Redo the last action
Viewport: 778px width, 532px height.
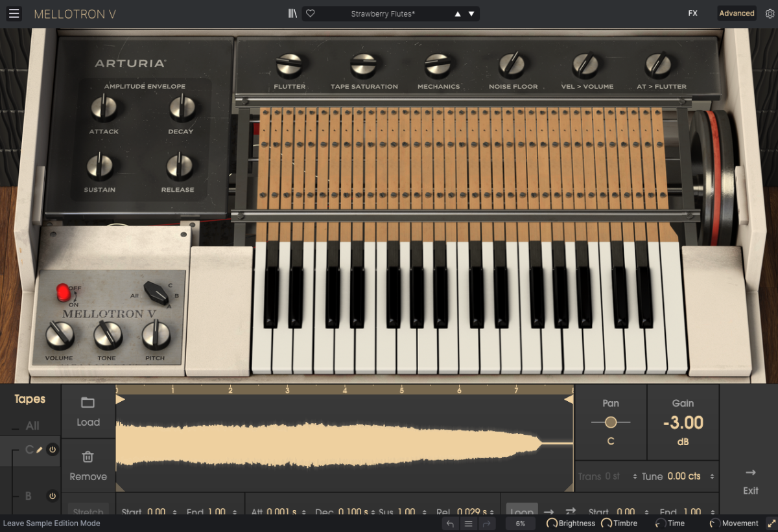pyautogui.click(x=487, y=524)
